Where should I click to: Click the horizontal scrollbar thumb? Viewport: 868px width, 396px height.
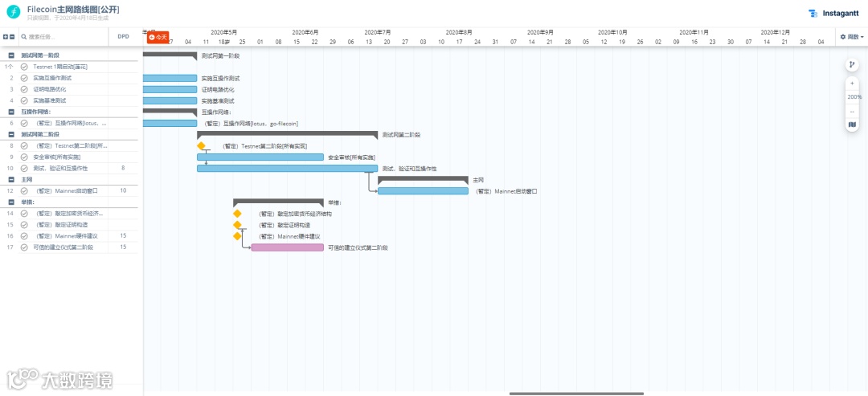click(576, 394)
